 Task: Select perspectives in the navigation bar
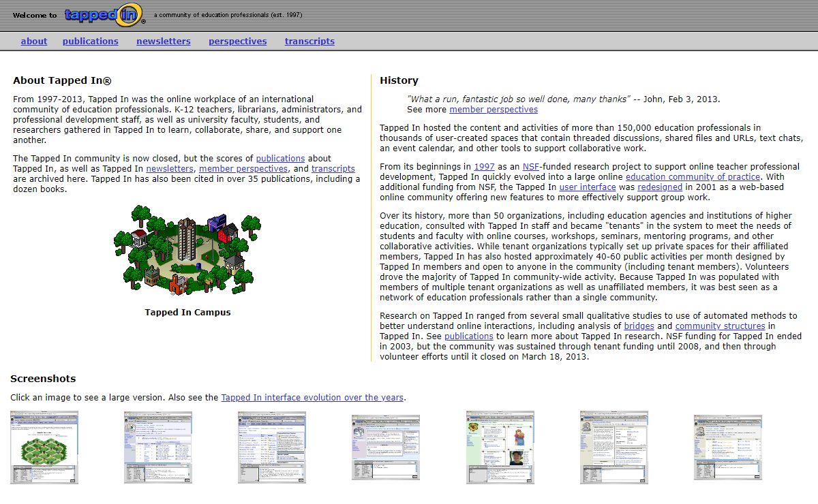click(238, 41)
